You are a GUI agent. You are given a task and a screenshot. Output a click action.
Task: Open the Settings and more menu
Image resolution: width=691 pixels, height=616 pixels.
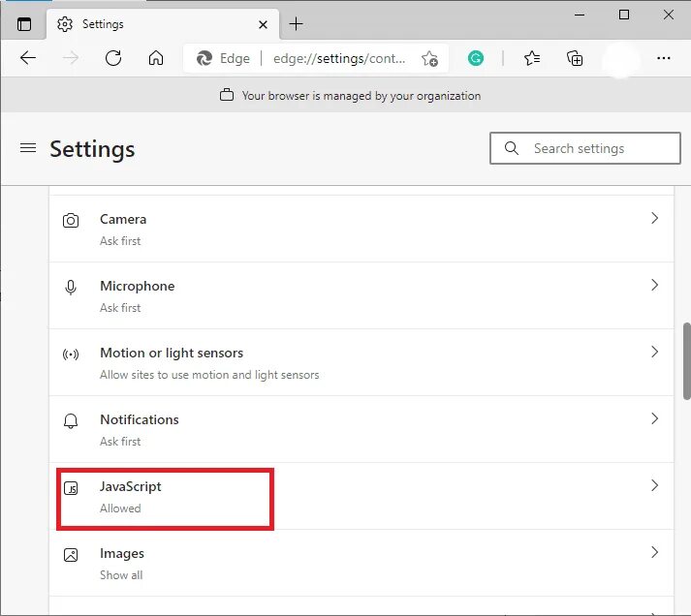tap(663, 58)
